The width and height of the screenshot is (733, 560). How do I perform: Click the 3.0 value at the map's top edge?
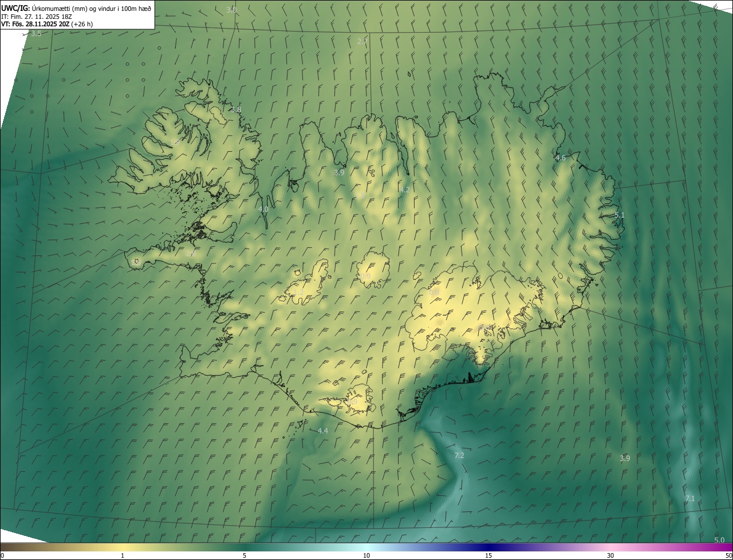click(x=231, y=10)
